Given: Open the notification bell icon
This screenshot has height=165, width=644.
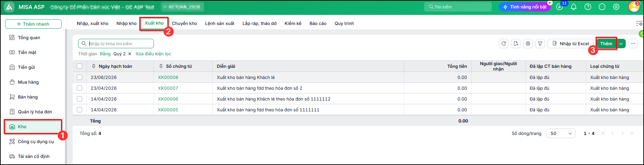Looking at the screenshot, I should [x=574, y=7].
